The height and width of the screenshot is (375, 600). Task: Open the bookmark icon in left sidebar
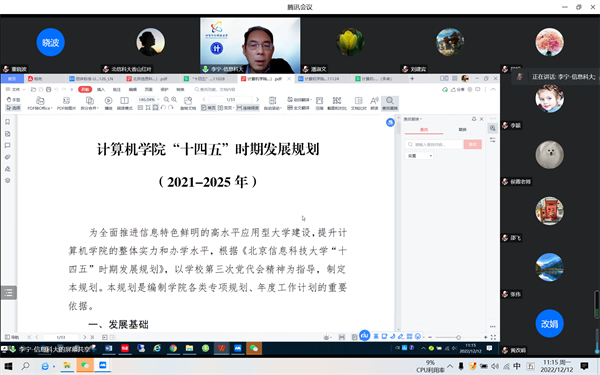coord(7,122)
